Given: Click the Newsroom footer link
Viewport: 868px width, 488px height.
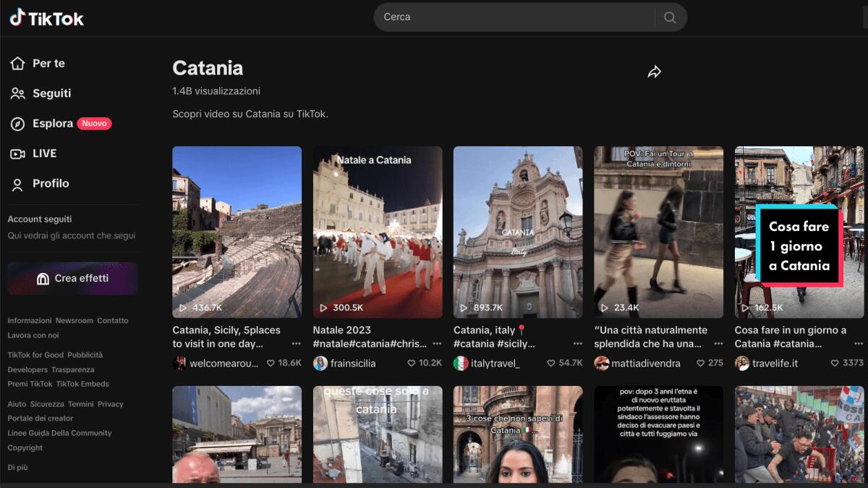Looking at the screenshot, I should click(75, 321).
